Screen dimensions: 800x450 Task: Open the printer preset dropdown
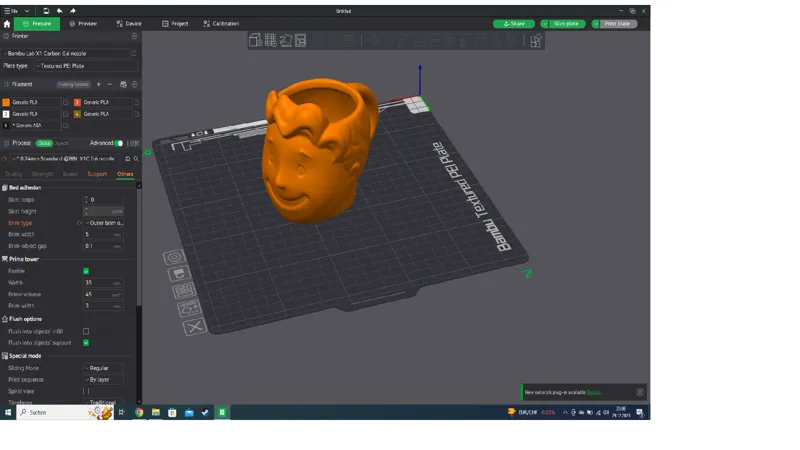coord(65,53)
